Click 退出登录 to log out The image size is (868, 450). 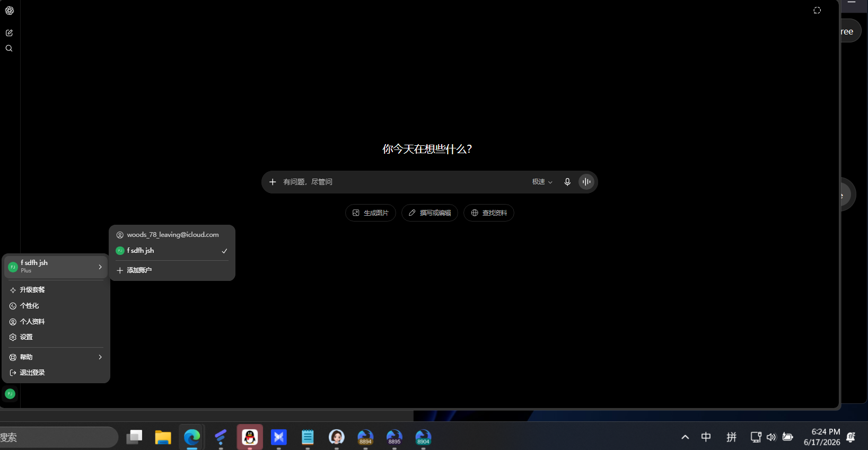[x=56, y=373]
